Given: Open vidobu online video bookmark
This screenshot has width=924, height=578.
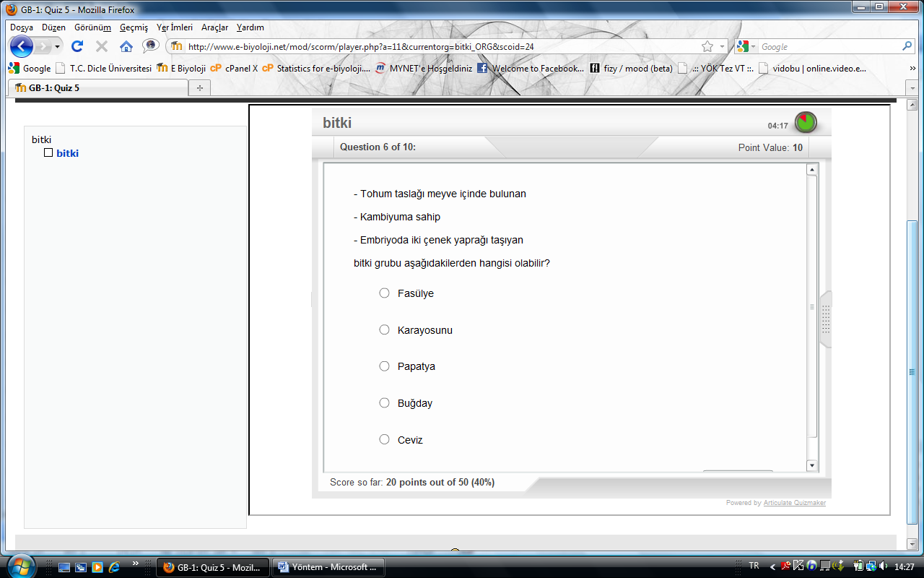Looking at the screenshot, I should pos(811,69).
